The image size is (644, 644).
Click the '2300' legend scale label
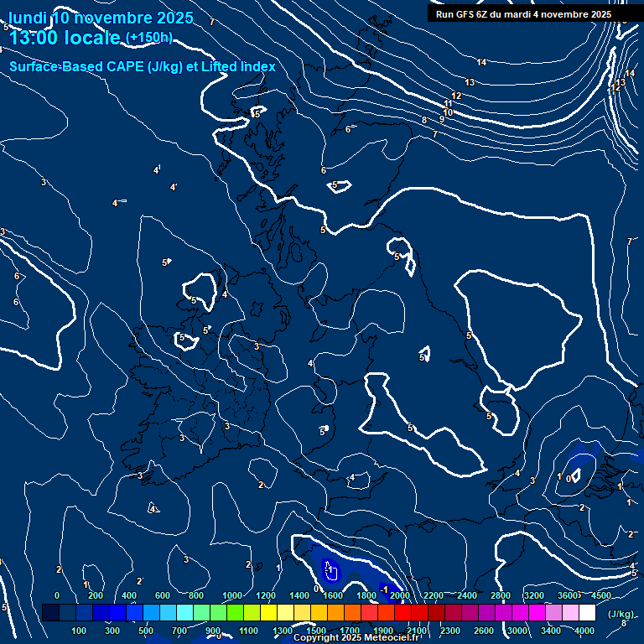coord(450,631)
